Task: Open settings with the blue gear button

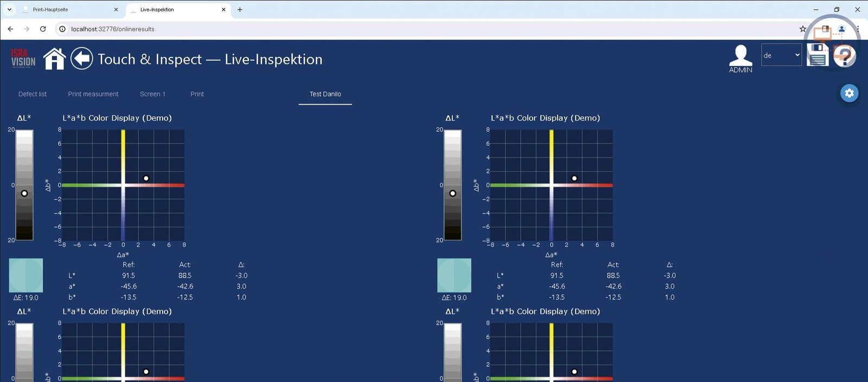Action: click(850, 93)
